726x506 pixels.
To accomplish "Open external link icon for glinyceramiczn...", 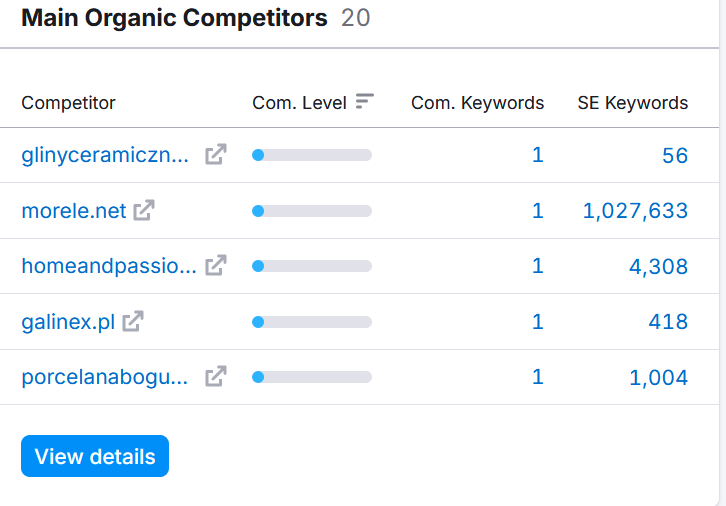I will [216, 154].
